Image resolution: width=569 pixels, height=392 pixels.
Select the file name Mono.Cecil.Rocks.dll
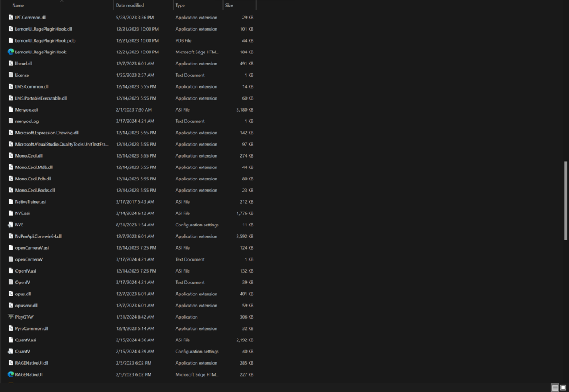(x=35, y=190)
